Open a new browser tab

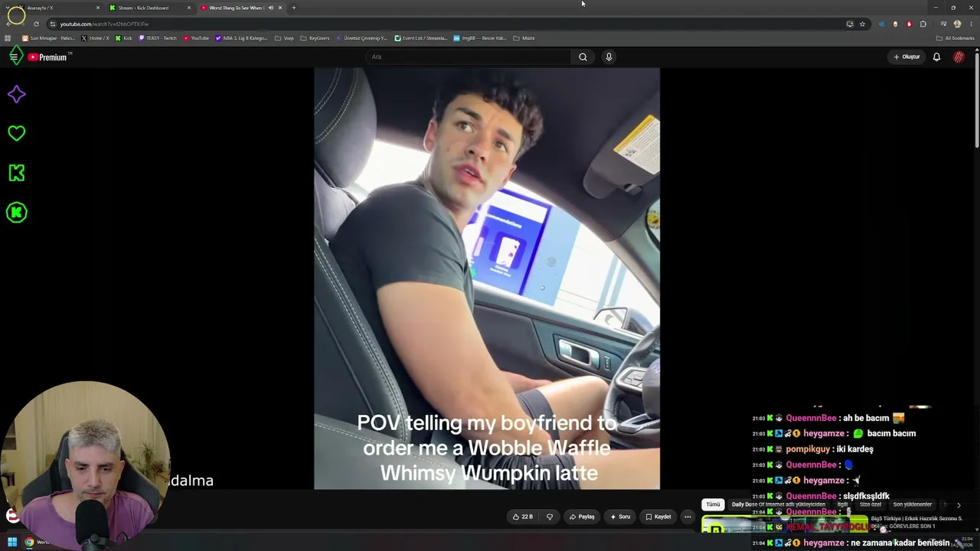pos(293,8)
